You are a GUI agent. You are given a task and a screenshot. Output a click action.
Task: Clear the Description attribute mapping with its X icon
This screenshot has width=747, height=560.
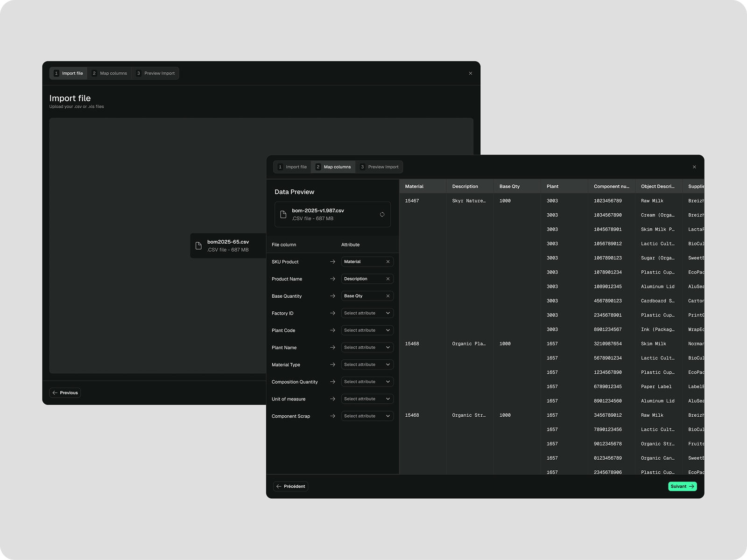point(388,279)
